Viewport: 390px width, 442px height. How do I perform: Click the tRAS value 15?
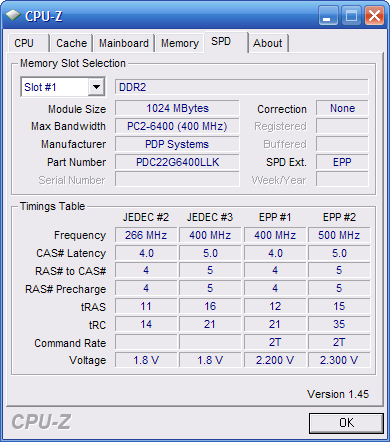339,306
